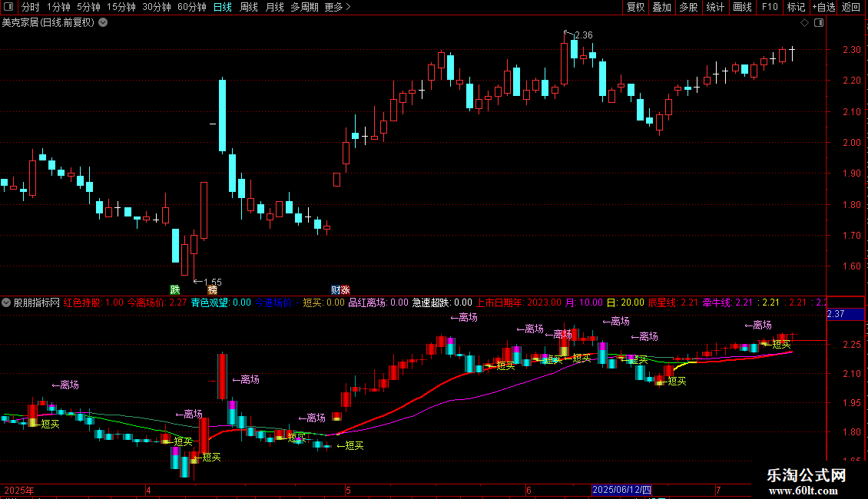Activate the 画线 drawing tool
The width and height of the screenshot is (868, 499).
point(742,7)
